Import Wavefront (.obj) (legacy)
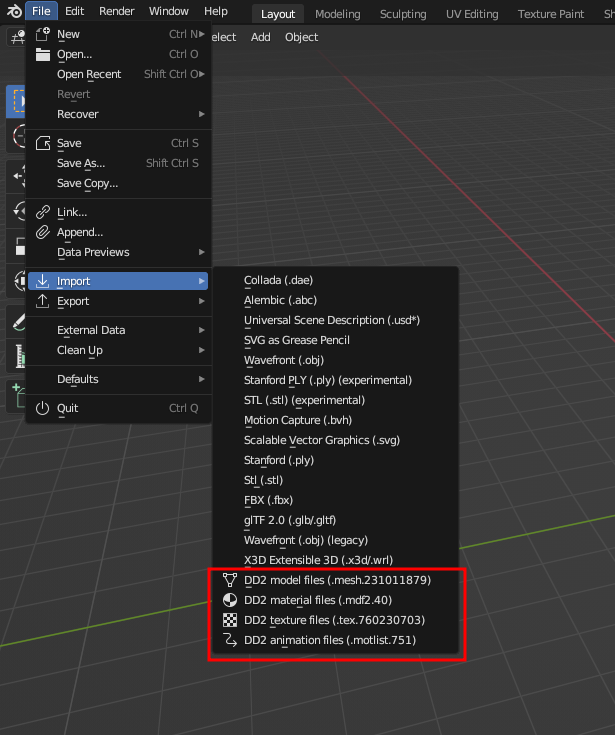Screen dimensions: 615x735 pyautogui.click(x=335, y=540)
